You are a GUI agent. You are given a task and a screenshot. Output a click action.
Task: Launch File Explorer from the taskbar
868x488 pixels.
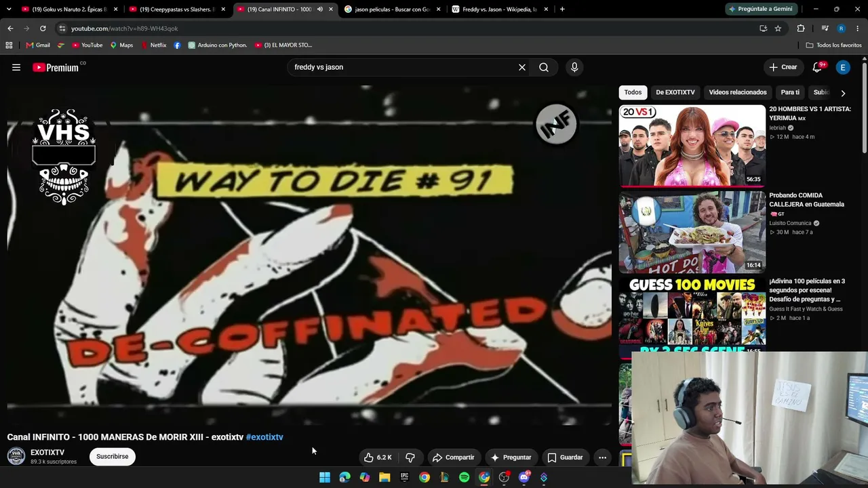tap(384, 477)
